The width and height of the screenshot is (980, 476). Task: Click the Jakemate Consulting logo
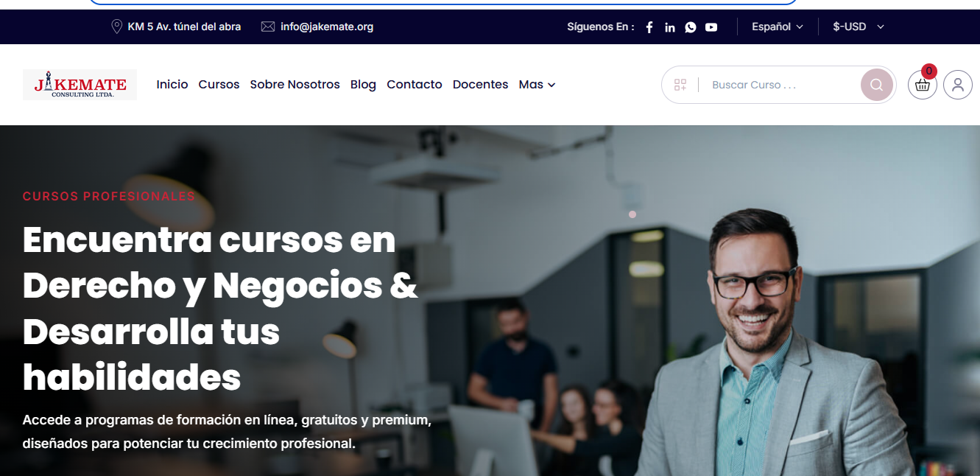coord(80,85)
